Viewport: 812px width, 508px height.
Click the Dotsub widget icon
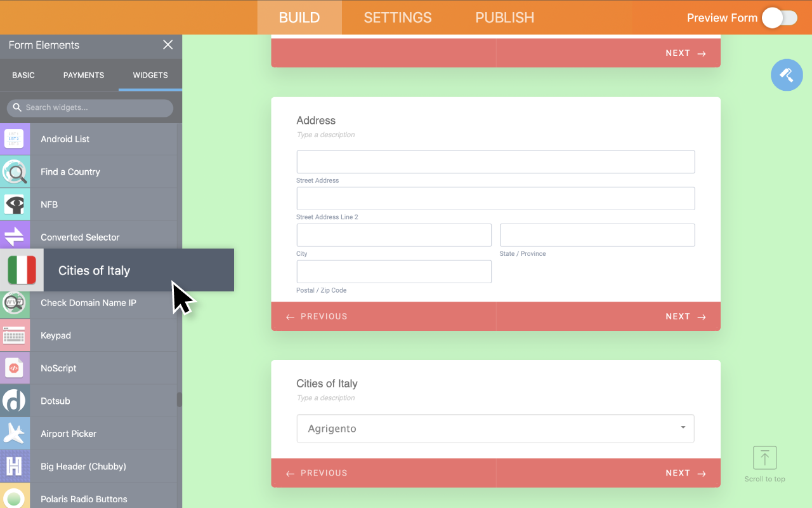[14, 401]
